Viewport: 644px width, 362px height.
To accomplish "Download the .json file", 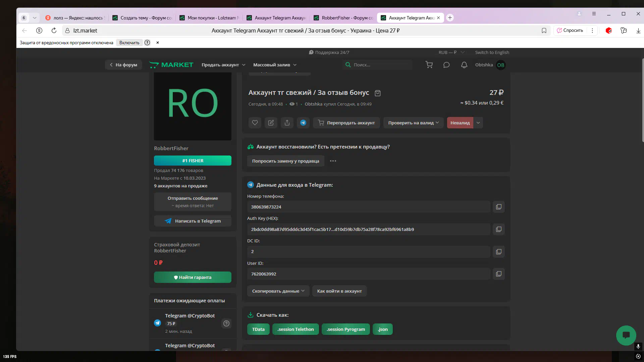I will click(x=383, y=329).
